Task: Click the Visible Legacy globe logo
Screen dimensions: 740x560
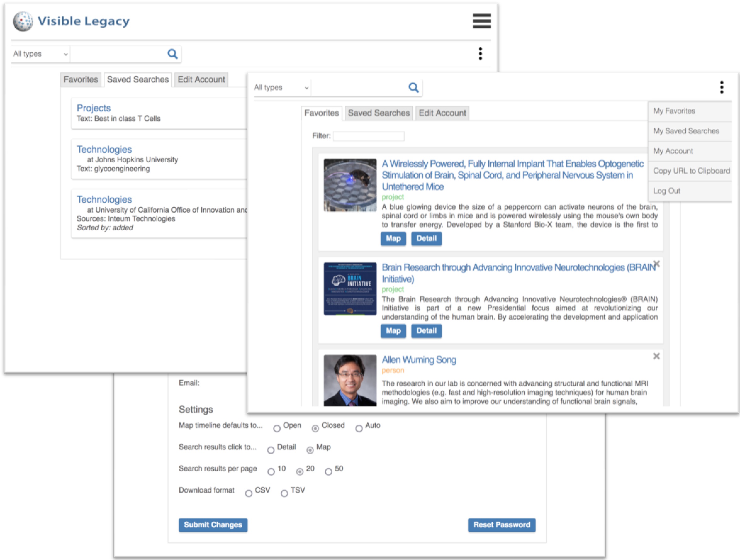Action: point(23,21)
